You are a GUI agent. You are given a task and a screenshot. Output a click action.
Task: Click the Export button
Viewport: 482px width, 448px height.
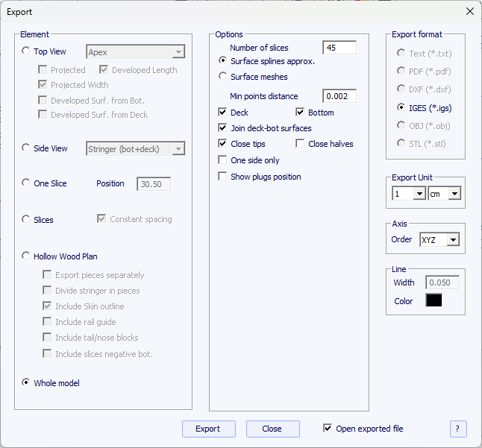tap(209, 429)
